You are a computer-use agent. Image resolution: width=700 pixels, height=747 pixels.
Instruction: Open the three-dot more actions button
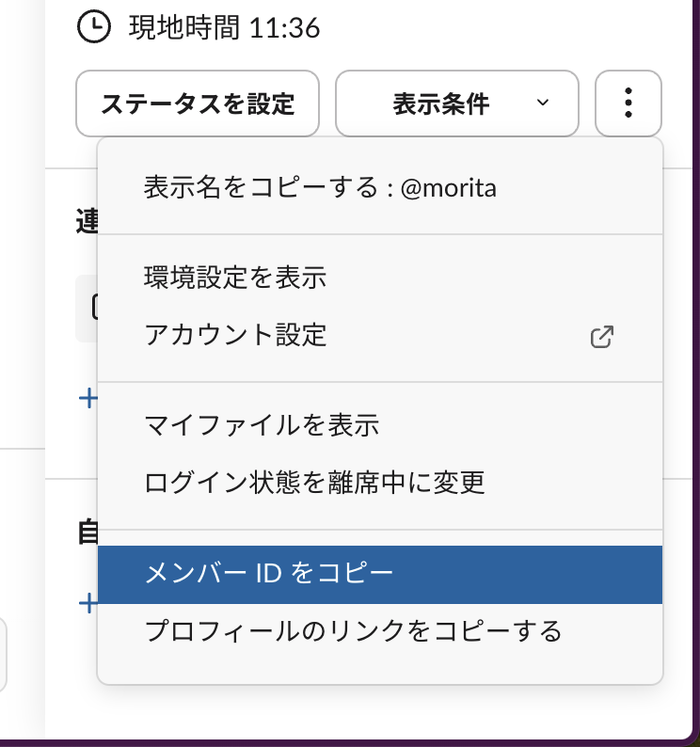tap(628, 103)
